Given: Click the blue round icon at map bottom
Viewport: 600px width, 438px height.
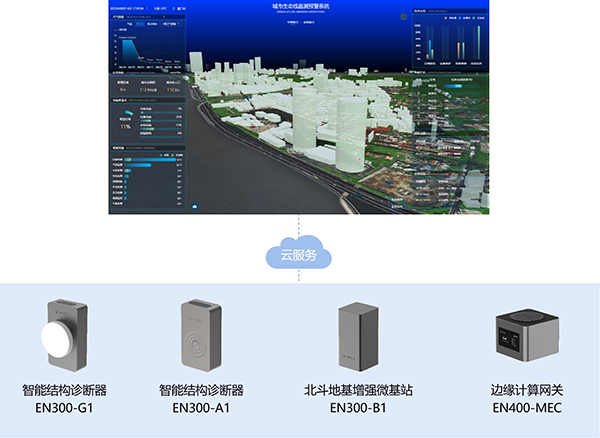Looking at the screenshot, I should click(x=194, y=206).
